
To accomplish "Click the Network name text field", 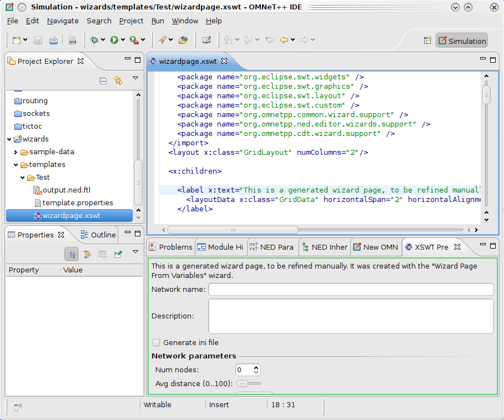I will [351, 289].
